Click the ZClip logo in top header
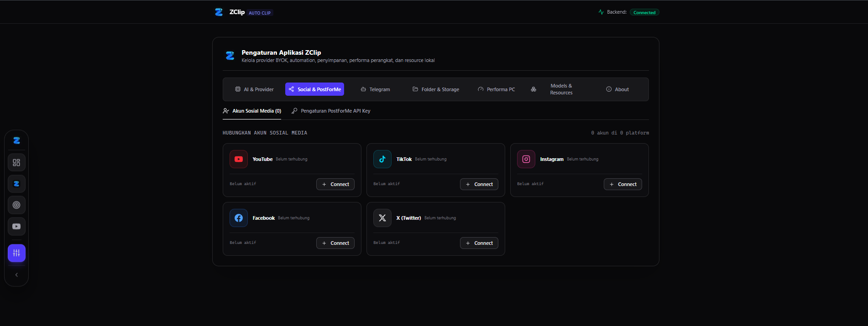Image resolution: width=868 pixels, height=326 pixels. (219, 12)
